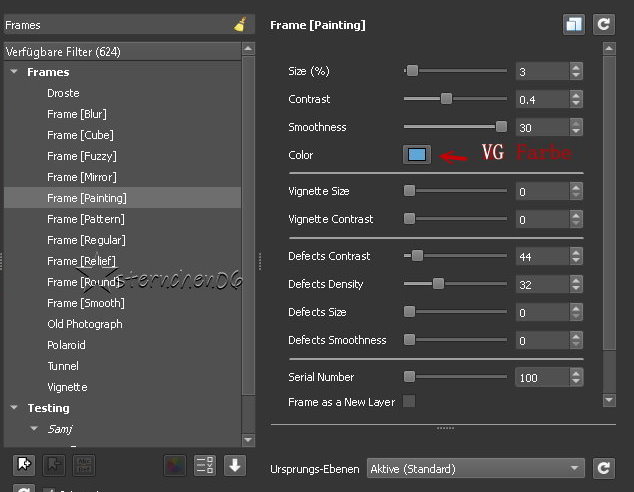The image size is (634, 492).
Task: Increase Defects Density with stepper up arrow
Action: tap(576, 280)
